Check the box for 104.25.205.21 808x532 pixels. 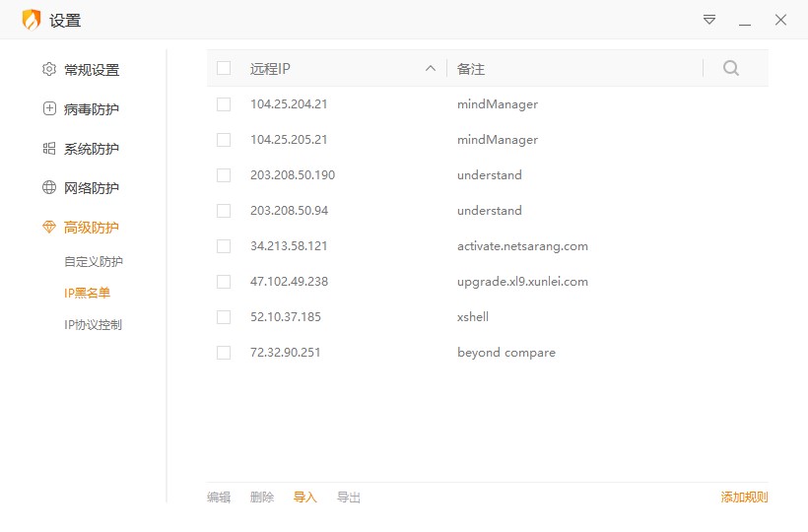pyautogui.click(x=224, y=140)
